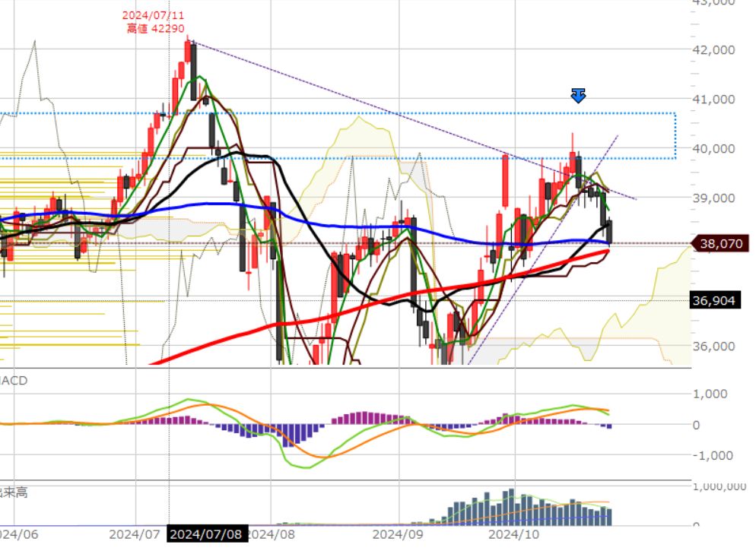Click the 2024/07/08 crosshair date label

(x=207, y=534)
